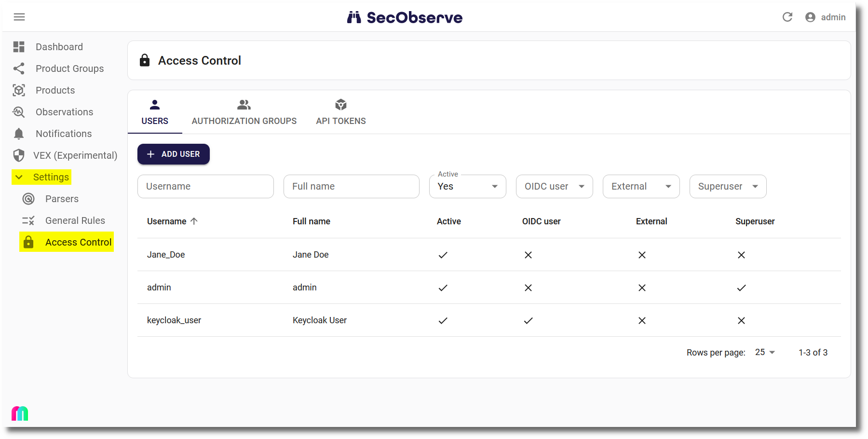
Task: Change Rows per page to another value
Action: (x=764, y=352)
